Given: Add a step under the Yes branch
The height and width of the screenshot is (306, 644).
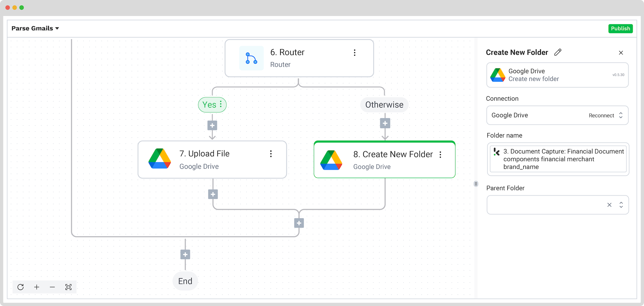Looking at the screenshot, I should coord(212,125).
